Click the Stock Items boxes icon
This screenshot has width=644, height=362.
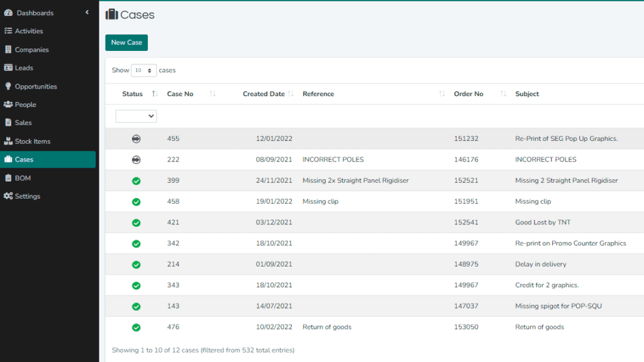point(8,141)
